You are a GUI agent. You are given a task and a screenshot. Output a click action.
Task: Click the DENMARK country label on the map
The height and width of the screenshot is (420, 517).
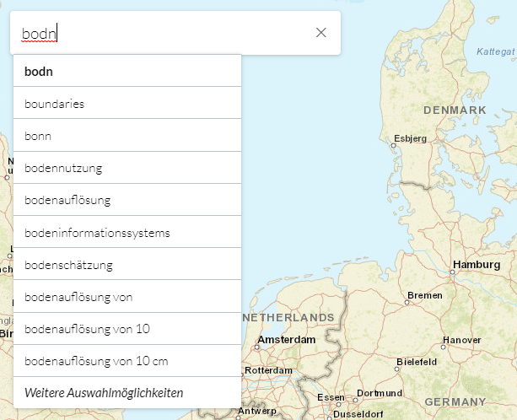click(x=455, y=110)
